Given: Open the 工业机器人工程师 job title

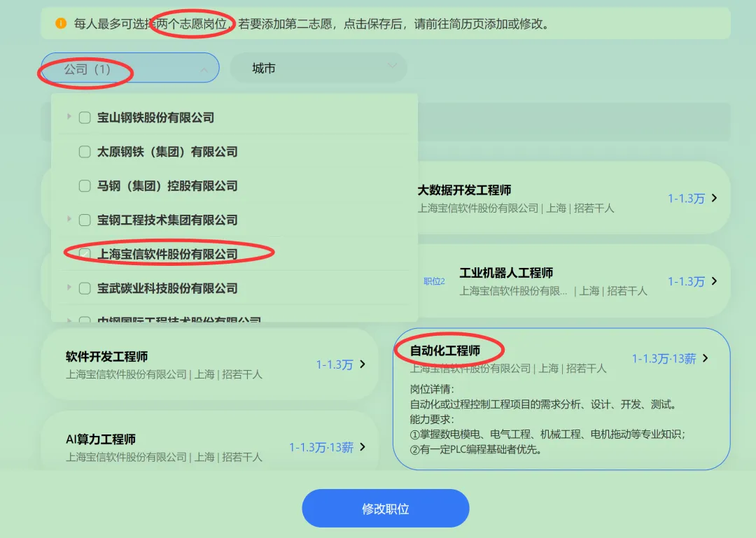Looking at the screenshot, I should tap(506, 273).
